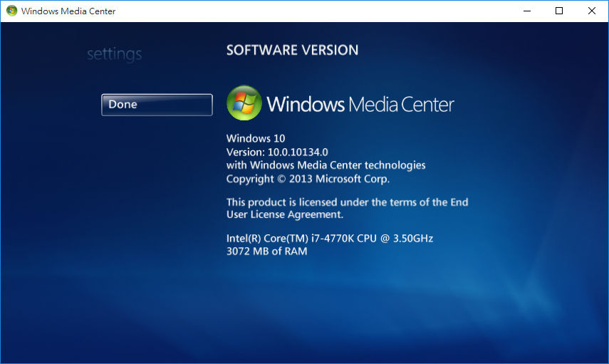The height and width of the screenshot is (364, 609).
Task: Click the 'Intel(R) Core(TM) i7-4770K CPU' line
Action: tap(330, 238)
